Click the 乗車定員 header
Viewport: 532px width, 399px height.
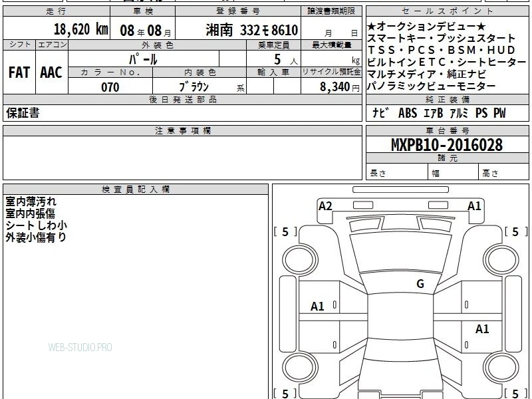(x=273, y=45)
